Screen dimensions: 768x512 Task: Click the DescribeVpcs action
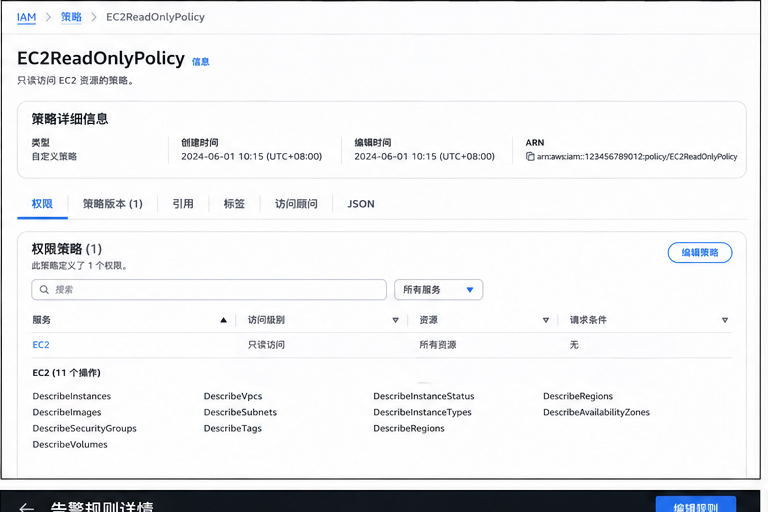[x=233, y=396]
